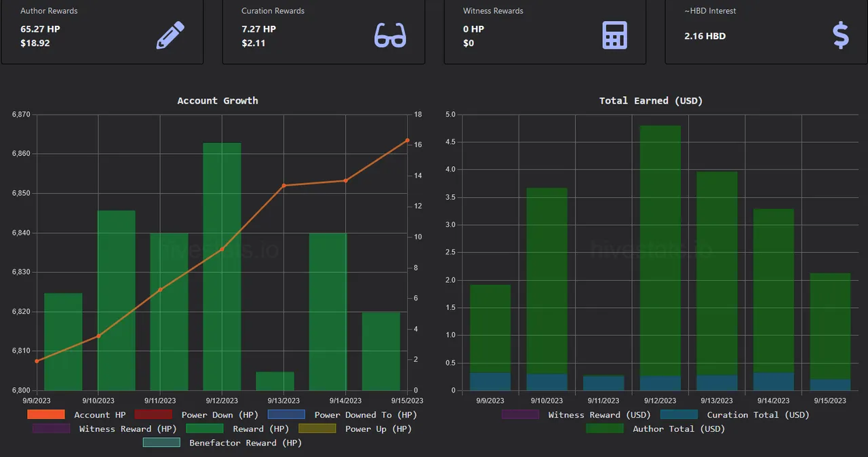
Task: Click the 2.16 HBD interest value
Action: [x=705, y=36]
